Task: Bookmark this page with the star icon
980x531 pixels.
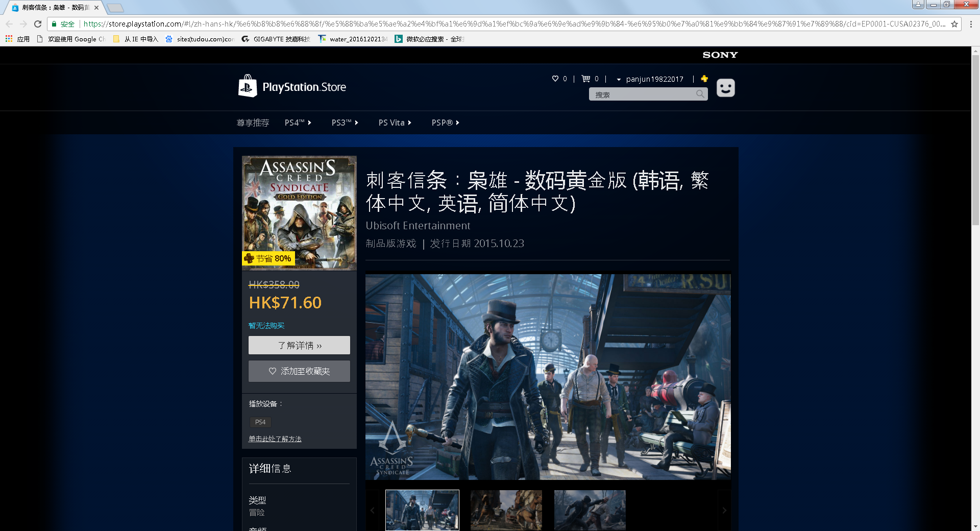Action: pyautogui.click(x=954, y=24)
